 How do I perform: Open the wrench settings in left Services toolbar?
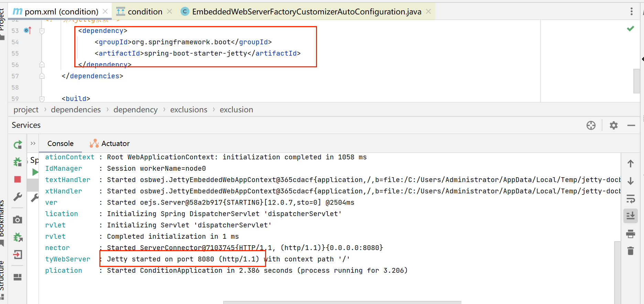coord(18,197)
